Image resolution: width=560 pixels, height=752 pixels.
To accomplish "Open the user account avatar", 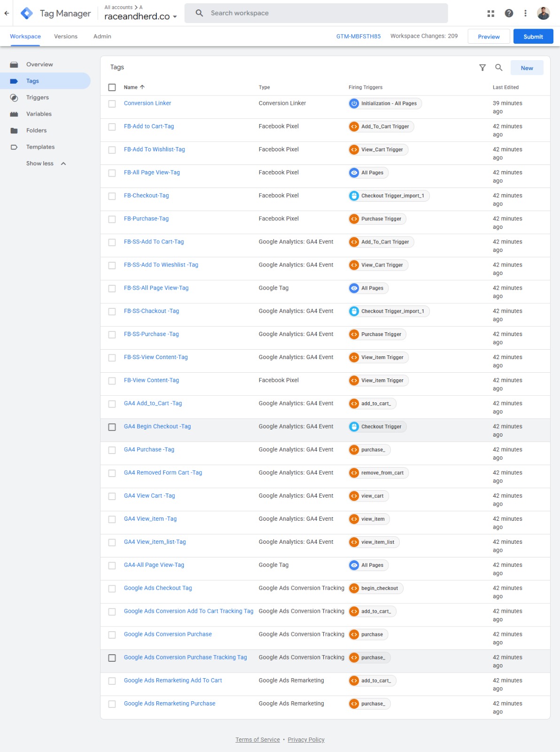I will pos(544,13).
